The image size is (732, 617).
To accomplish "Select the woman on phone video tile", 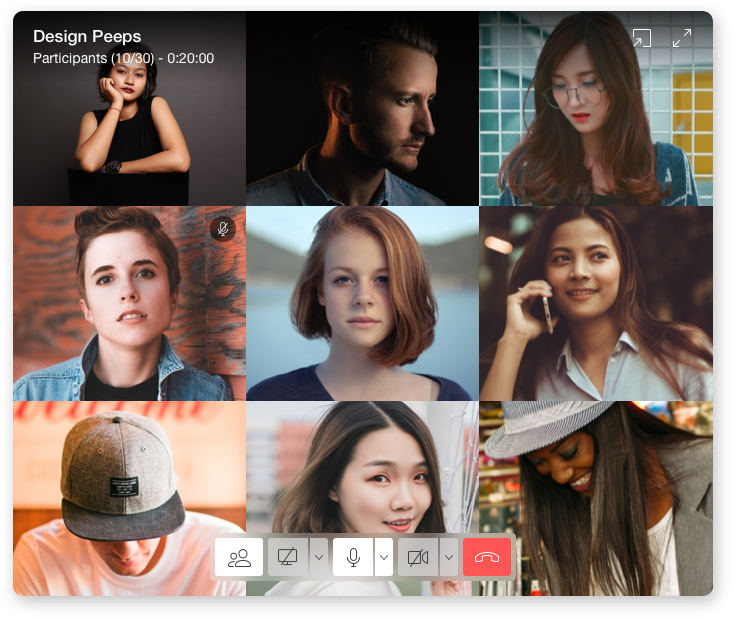I will pos(596,303).
